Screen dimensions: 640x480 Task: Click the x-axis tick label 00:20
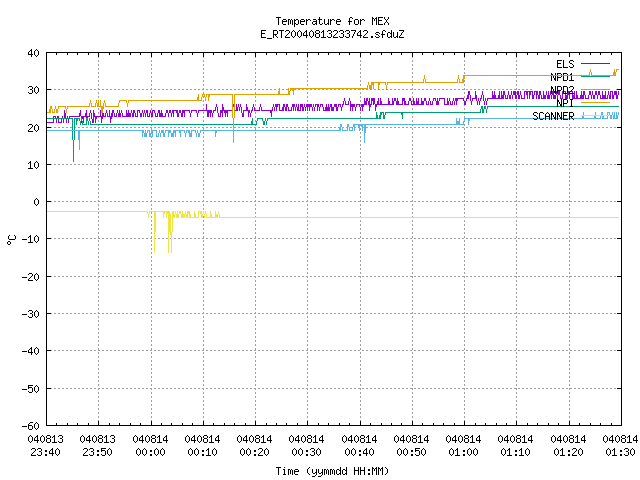(254, 452)
